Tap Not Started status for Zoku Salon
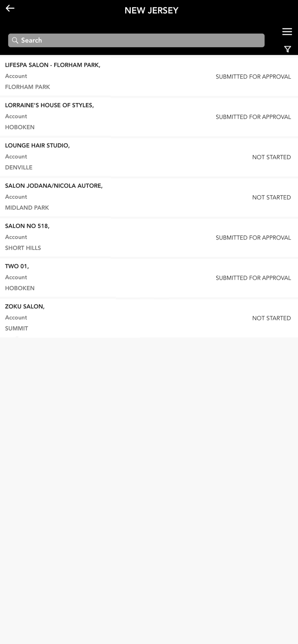Image resolution: width=298 pixels, height=644 pixels. tap(271, 318)
